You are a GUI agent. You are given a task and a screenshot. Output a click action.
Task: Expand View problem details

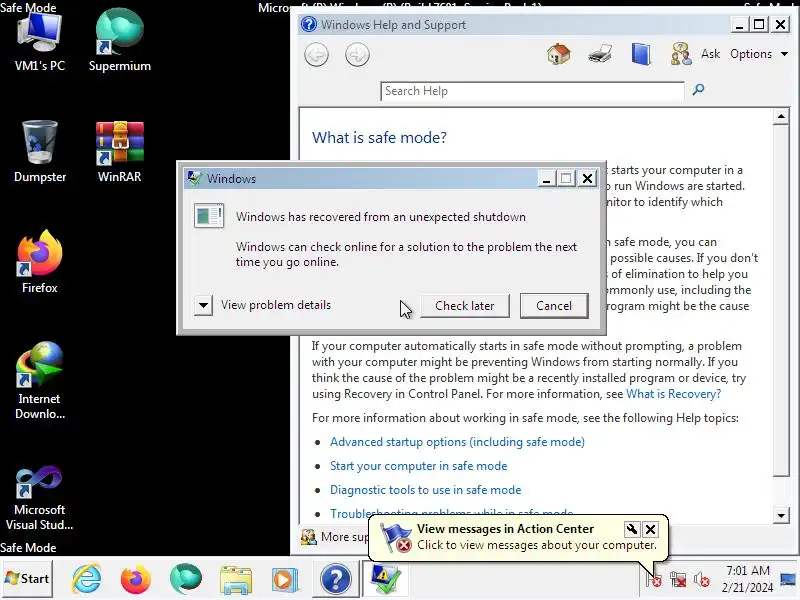pyautogui.click(x=203, y=306)
